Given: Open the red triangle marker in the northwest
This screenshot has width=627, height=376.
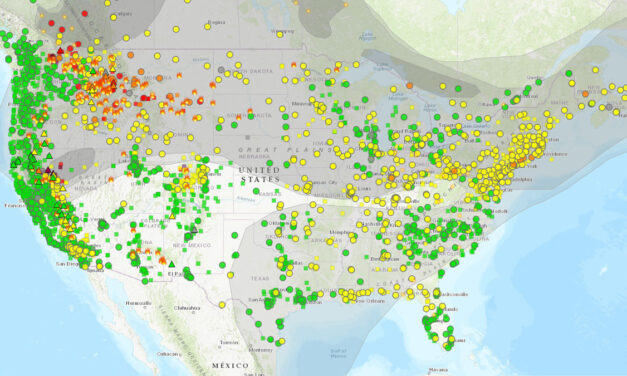Looking at the screenshot, I should click(x=60, y=51).
